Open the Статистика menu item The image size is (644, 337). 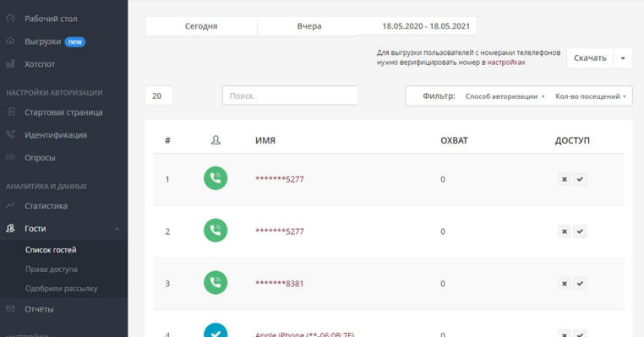point(46,205)
